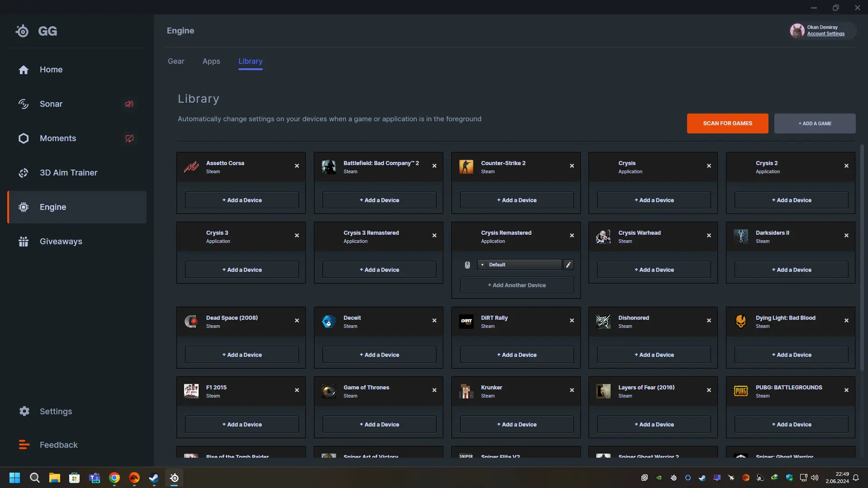This screenshot has height=488, width=868.
Task: Open Giveaways gift icon
Action: (x=24, y=242)
